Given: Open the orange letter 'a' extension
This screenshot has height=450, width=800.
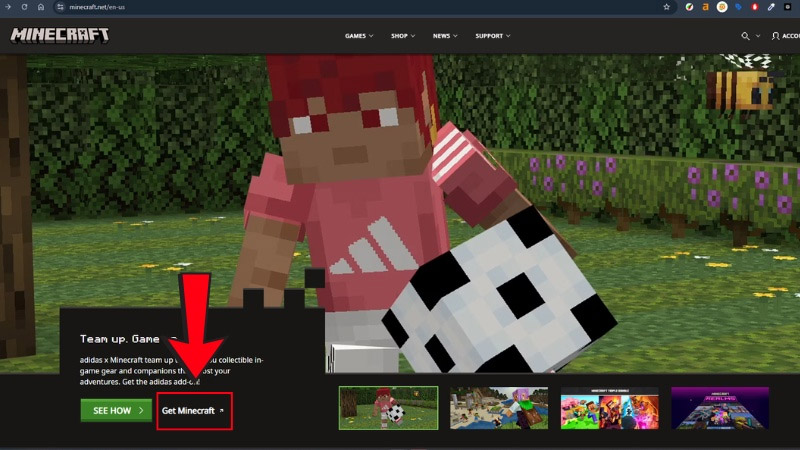Looking at the screenshot, I should point(706,7).
